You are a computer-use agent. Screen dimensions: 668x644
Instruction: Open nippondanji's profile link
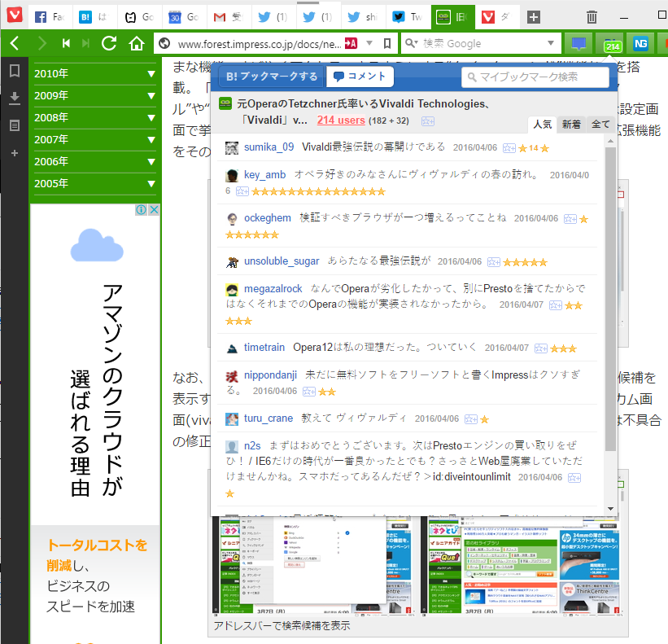(x=270, y=375)
